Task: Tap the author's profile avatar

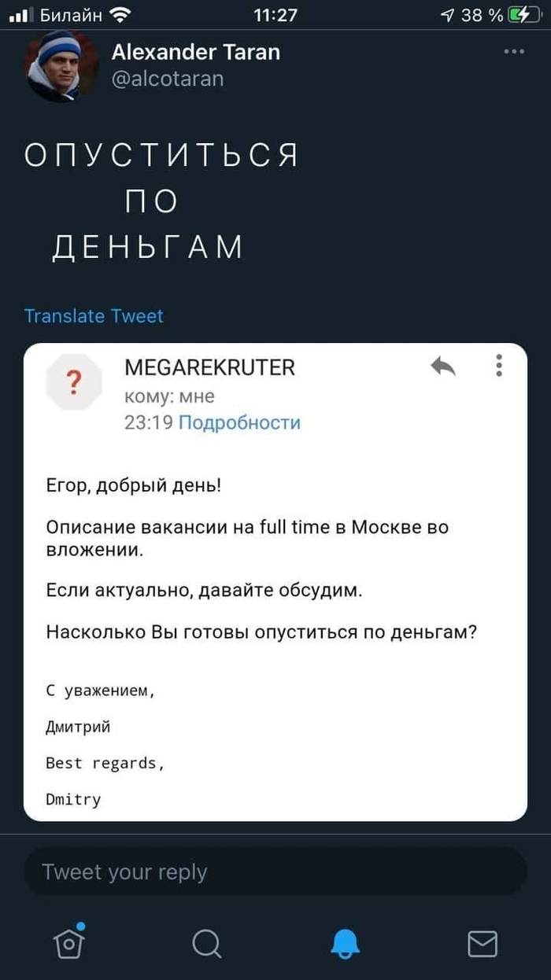Action: coord(62,67)
